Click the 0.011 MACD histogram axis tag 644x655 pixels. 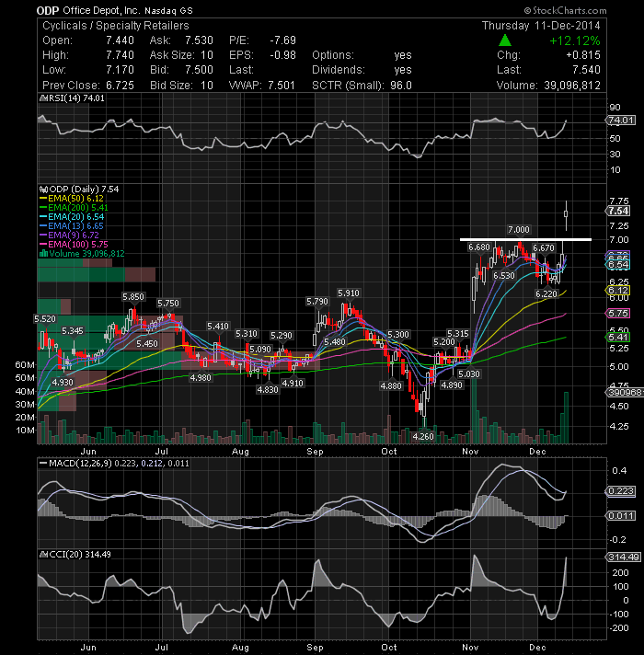click(x=621, y=516)
